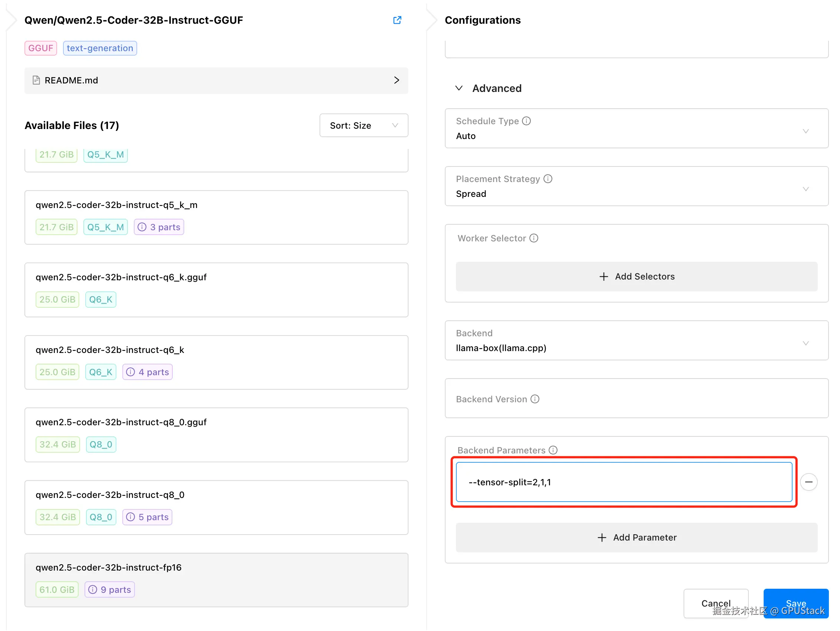The height and width of the screenshot is (631, 840).
Task: Click the Q6_K tag on q6_k.gguf
Action: click(100, 299)
